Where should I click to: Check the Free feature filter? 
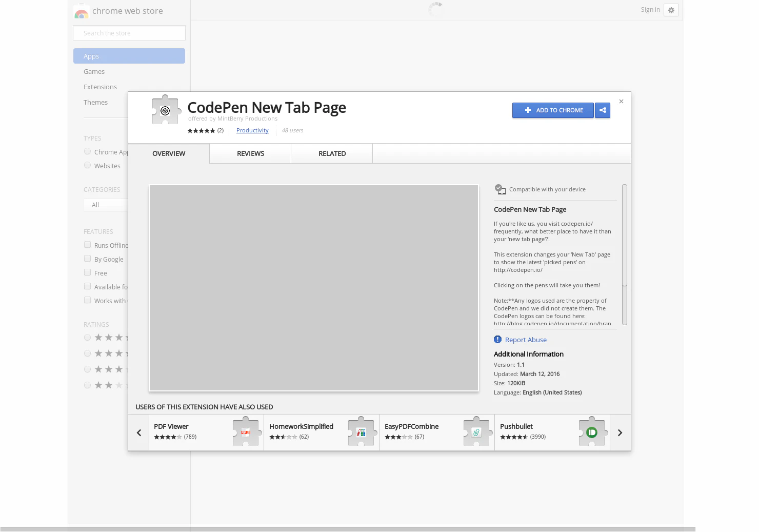[87, 272]
